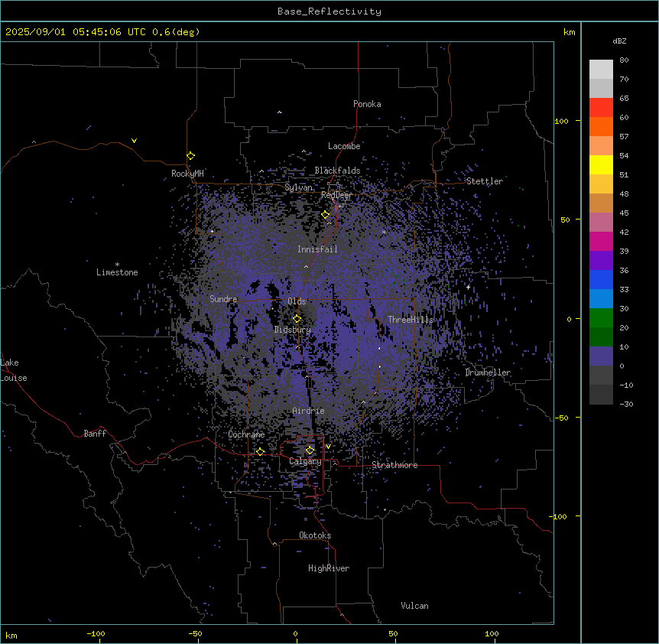The height and width of the screenshot is (644, 659).
Task: Select the RockyMH label
Action: pos(187,174)
